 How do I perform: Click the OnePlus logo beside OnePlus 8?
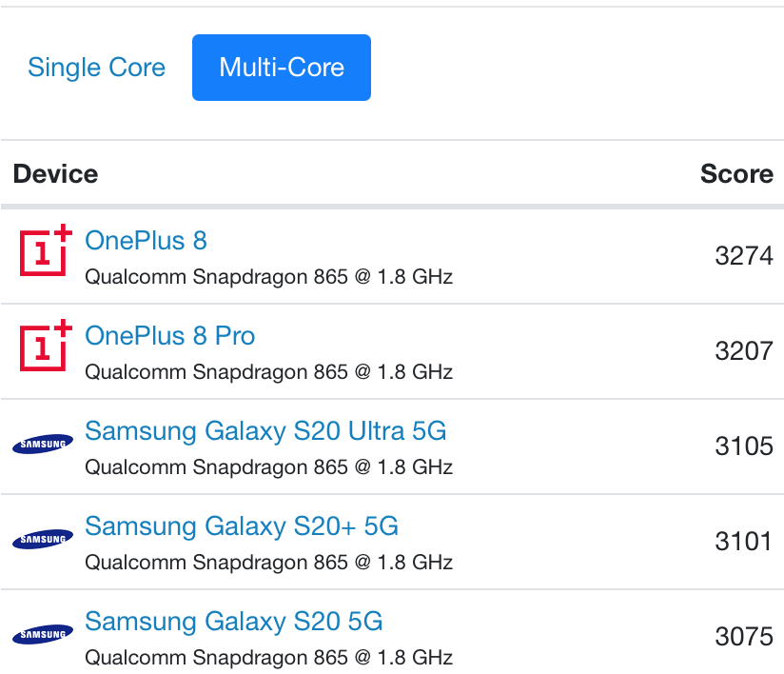(x=45, y=250)
